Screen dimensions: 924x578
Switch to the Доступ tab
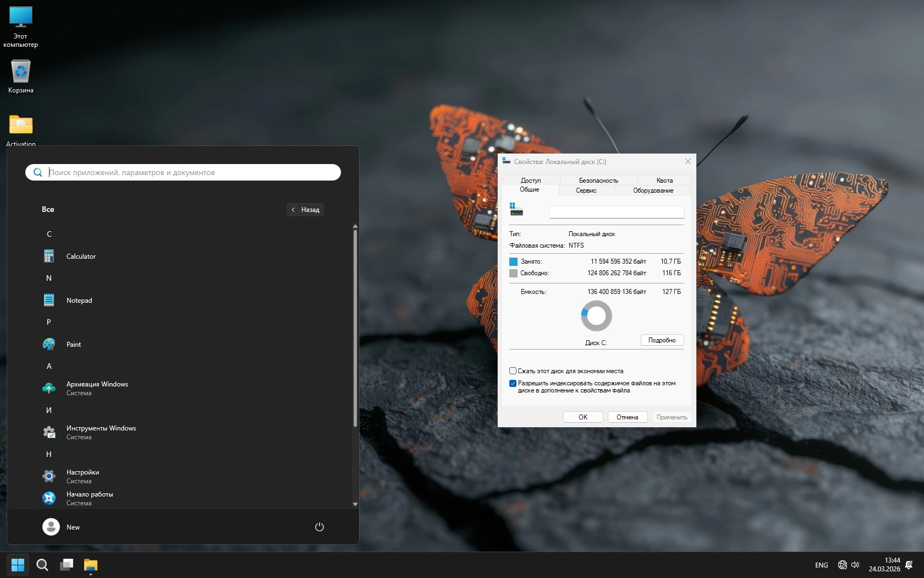531,181
